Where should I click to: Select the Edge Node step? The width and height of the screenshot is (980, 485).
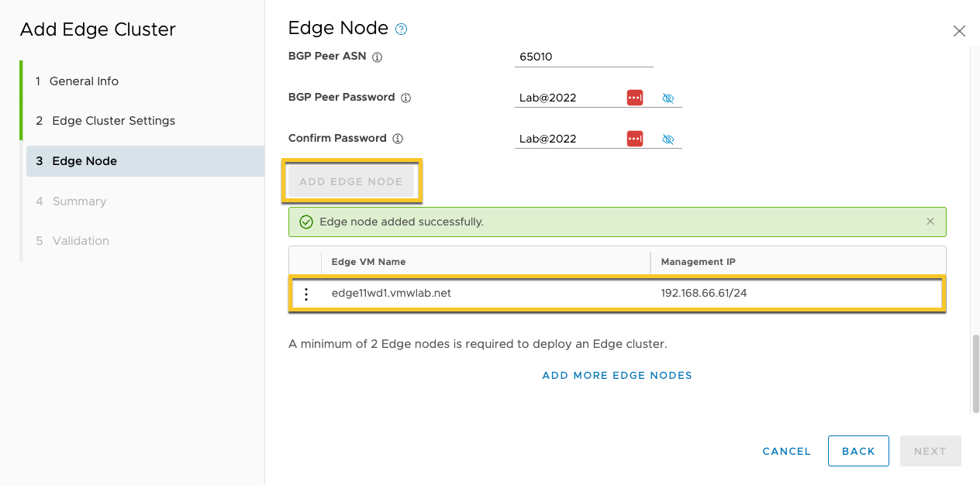pyautogui.click(x=145, y=161)
